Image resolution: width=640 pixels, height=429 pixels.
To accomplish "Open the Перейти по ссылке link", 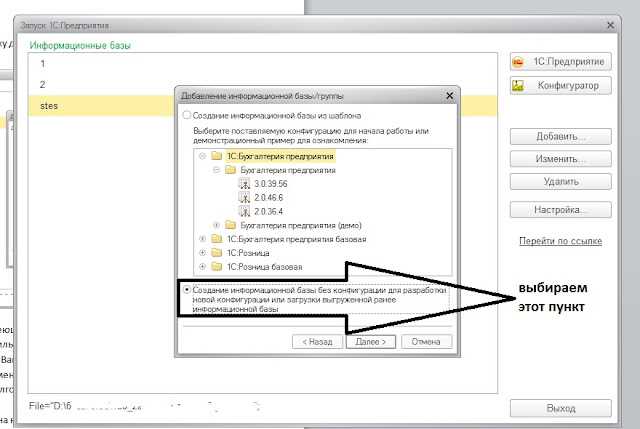I will (x=560, y=241).
